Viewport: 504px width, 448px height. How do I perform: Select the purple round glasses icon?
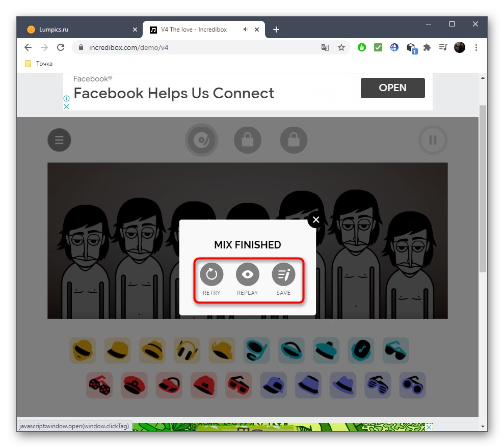(x=412, y=385)
